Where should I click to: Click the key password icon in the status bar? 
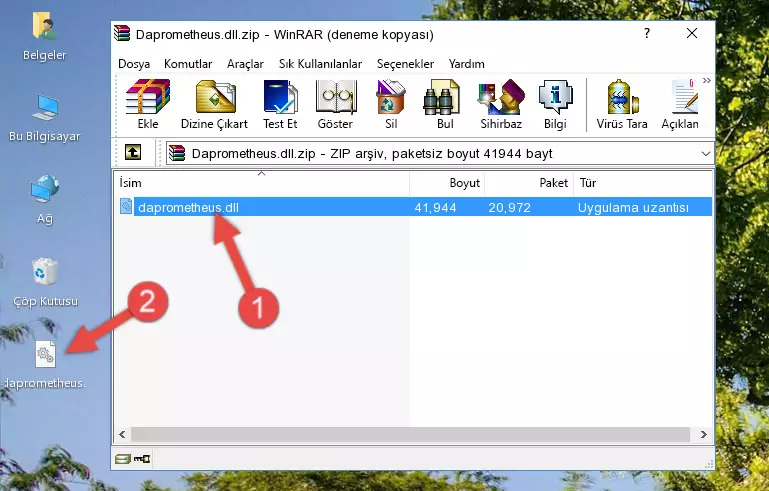[142, 459]
